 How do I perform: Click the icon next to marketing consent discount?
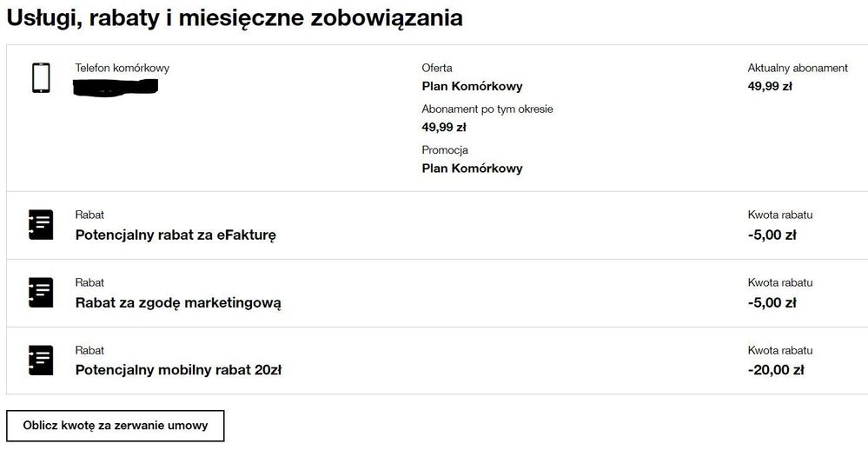41,292
